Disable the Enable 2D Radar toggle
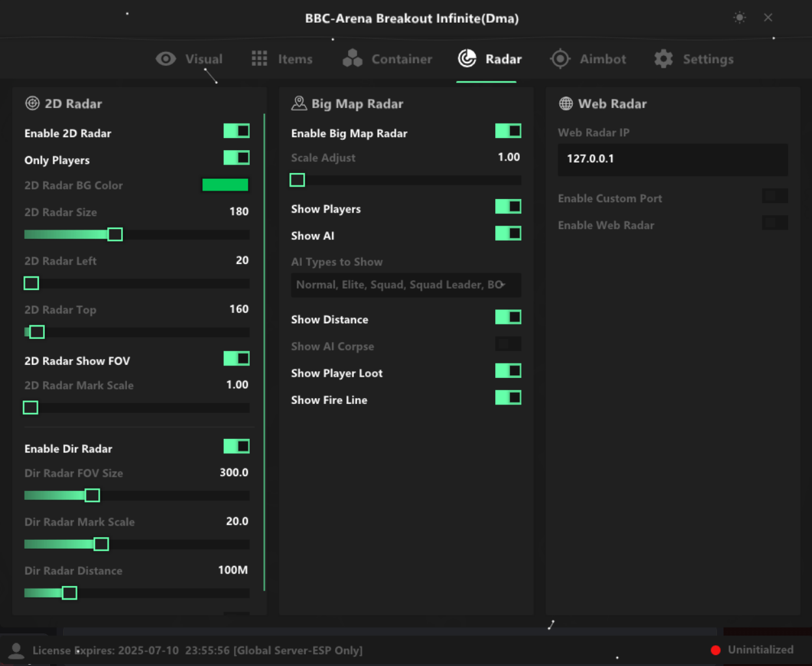 pyautogui.click(x=237, y=131)
